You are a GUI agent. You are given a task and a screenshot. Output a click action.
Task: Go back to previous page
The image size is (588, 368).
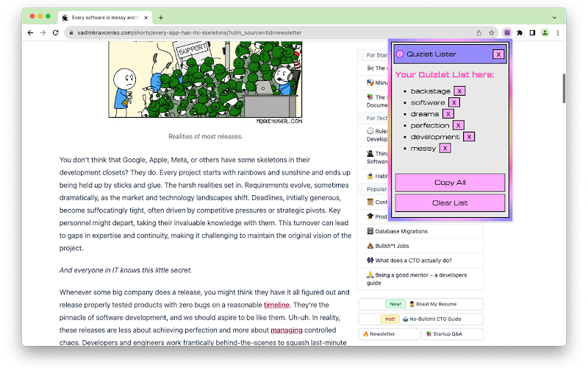click(x=30, y=32)
